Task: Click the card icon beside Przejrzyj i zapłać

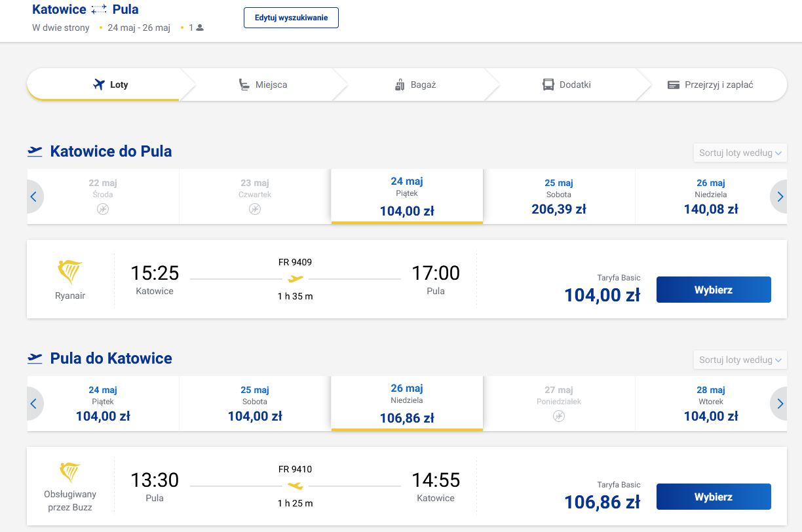Action: click(673, 85)
